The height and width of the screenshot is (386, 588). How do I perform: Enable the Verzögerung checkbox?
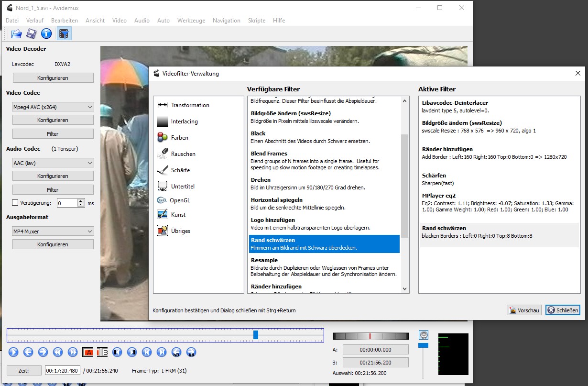[x=15, y=203]
